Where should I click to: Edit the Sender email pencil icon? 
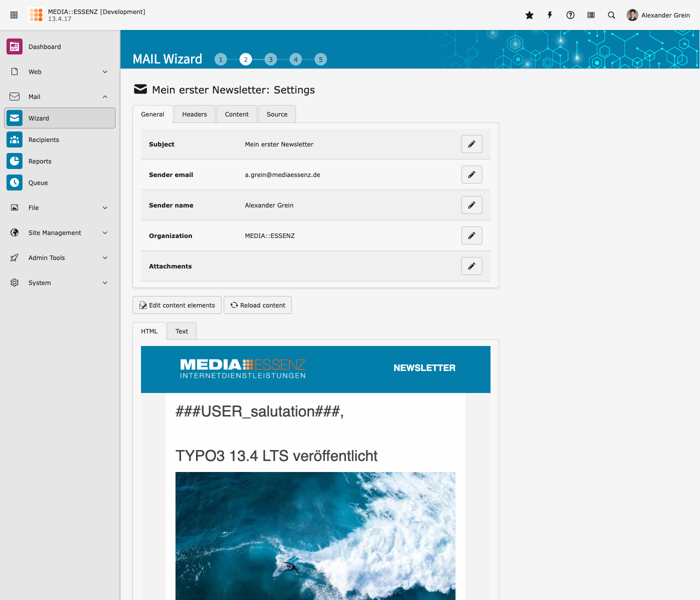[471, 174]
